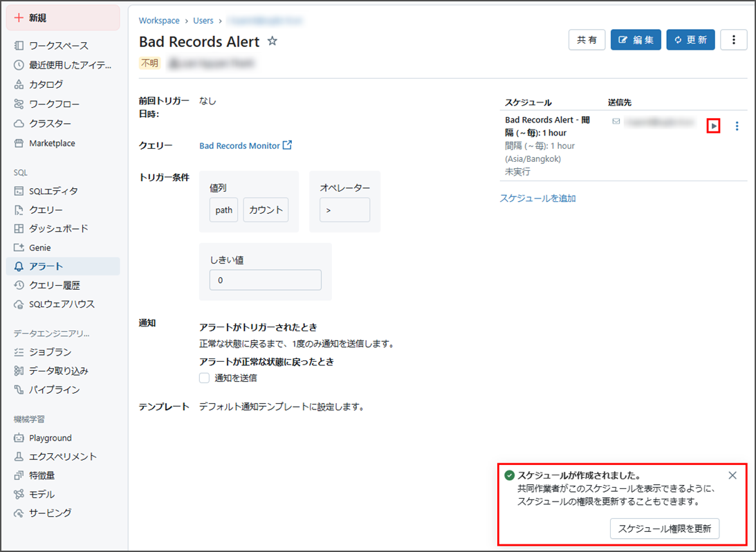This screenshot has width=756, height=552.
Task: Click the 新規 plus button
Action: click(62, 18)
